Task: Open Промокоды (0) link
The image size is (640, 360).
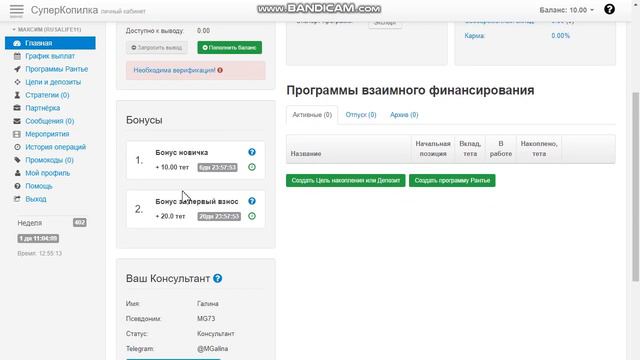Action: (49, 160)
